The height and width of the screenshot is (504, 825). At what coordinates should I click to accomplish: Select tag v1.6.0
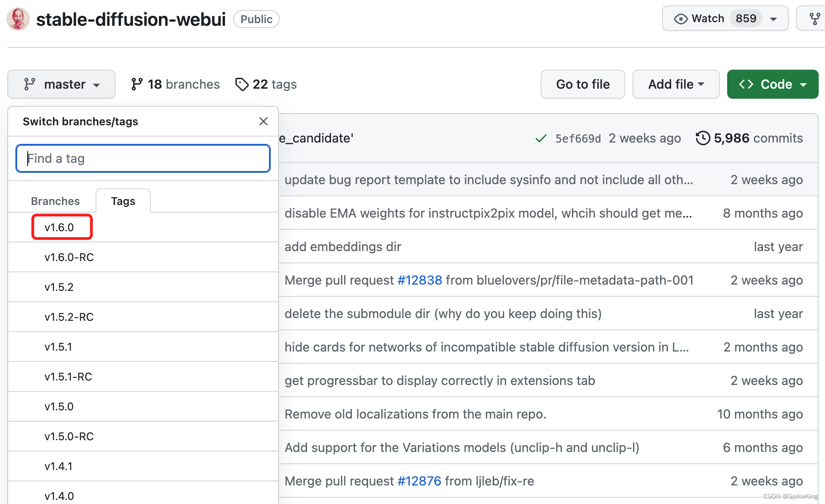(143, 227)
